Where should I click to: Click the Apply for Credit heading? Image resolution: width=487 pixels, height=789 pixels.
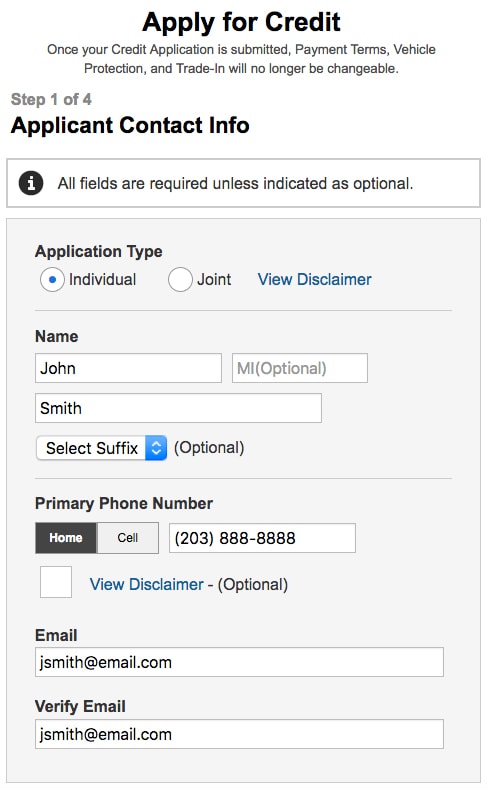coord(241,22)
